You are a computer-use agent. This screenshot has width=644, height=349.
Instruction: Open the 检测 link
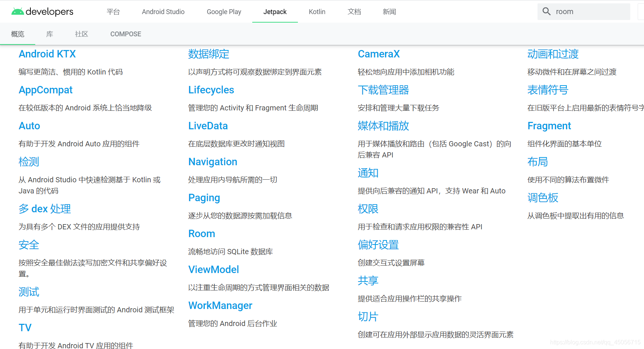tap(29, 162)
